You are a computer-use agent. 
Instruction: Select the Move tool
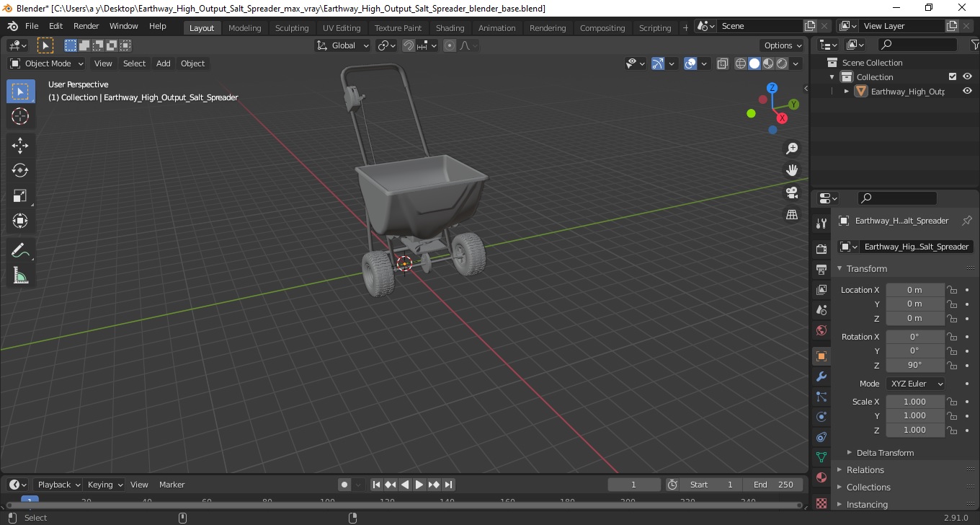pyautogui.click(x=20, y=146)
